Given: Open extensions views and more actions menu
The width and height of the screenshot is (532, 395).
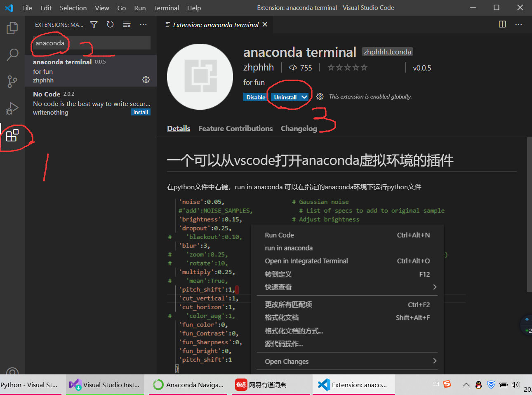Looking at the screenshot, I should (143, 25).
